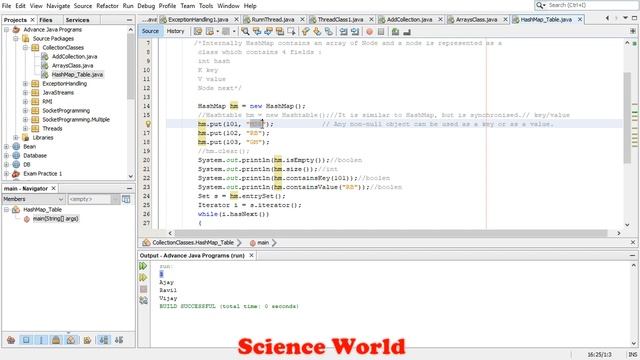This screenshot has width=640, height=360.
Task: Expand the SocketProgramming package
Action: 25,111
